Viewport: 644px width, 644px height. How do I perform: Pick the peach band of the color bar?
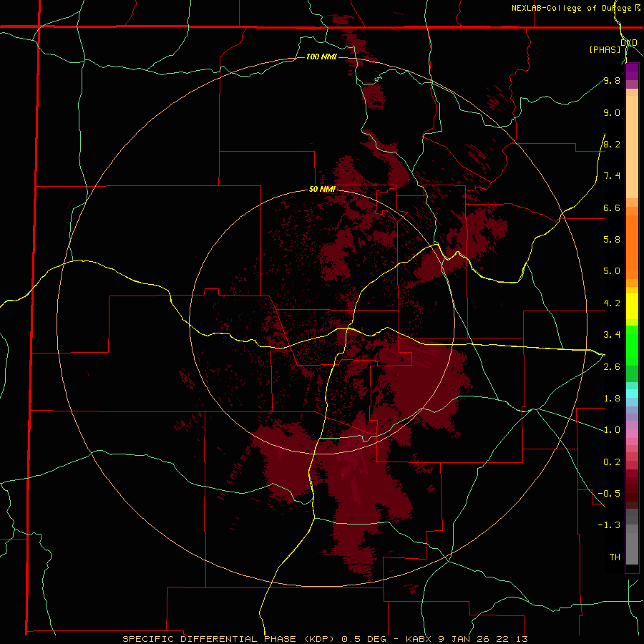coord(632,147)
